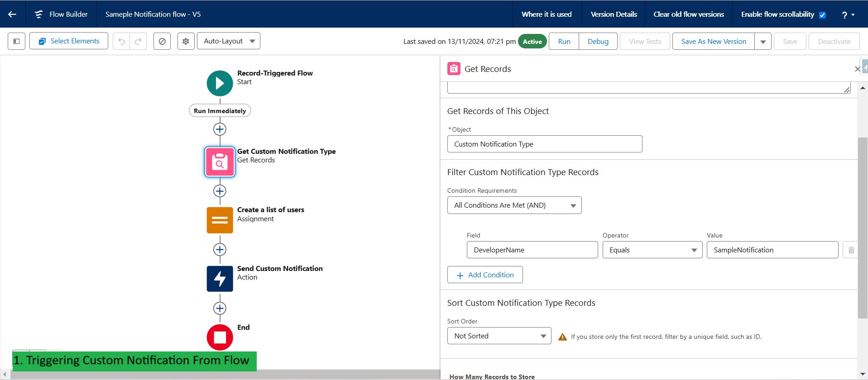Click the End element icon
This screenshot has width=868, height=380.
click(220, 337)
